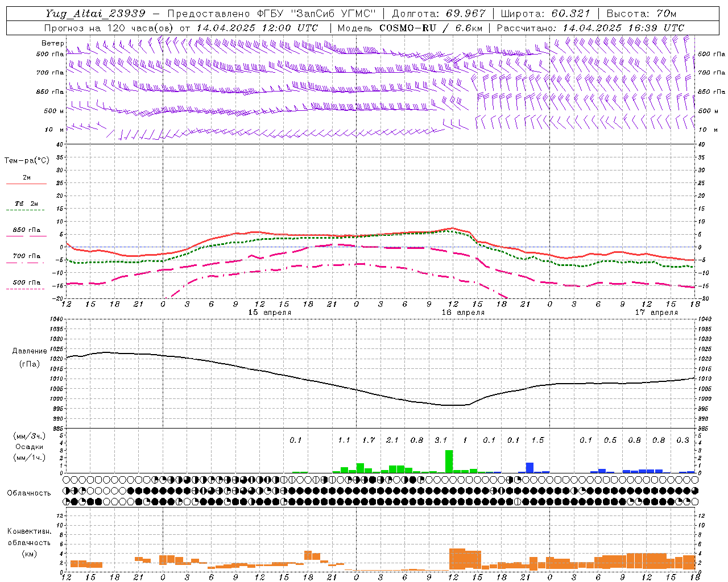The height and width of the screenshot is (582, 728).
Task: Click the '(мм/3ч.)' precipitation unit label
Action: (x=29, y=436)
